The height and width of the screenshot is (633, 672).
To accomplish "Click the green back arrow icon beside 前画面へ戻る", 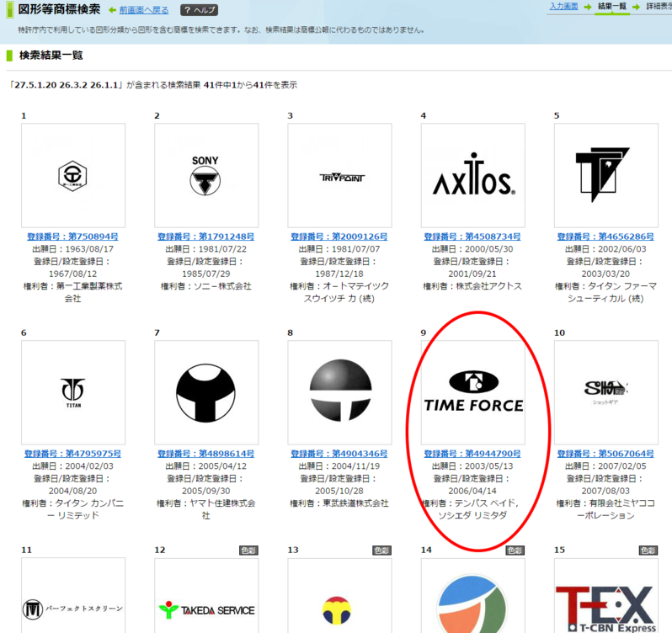I will [x=113, y=10].
